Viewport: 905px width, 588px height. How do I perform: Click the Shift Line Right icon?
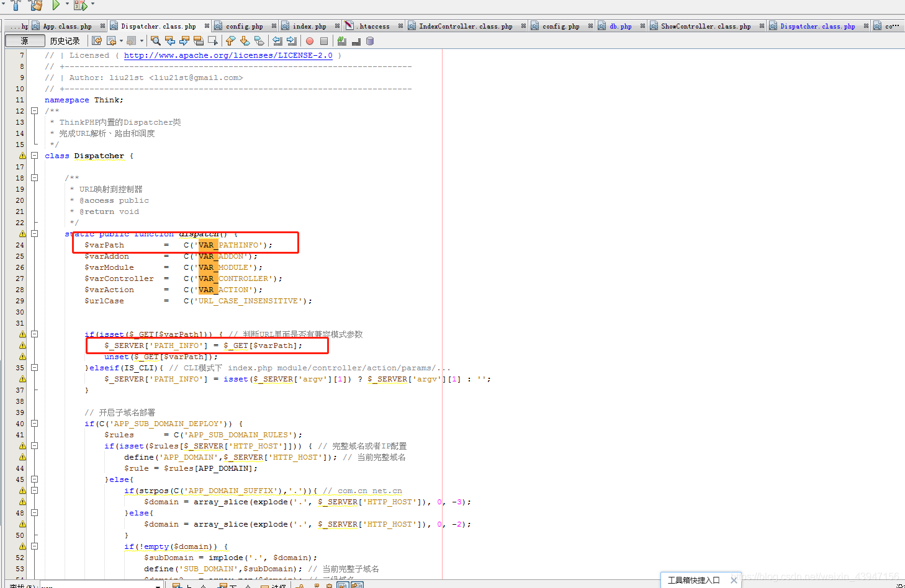(292, 41)
